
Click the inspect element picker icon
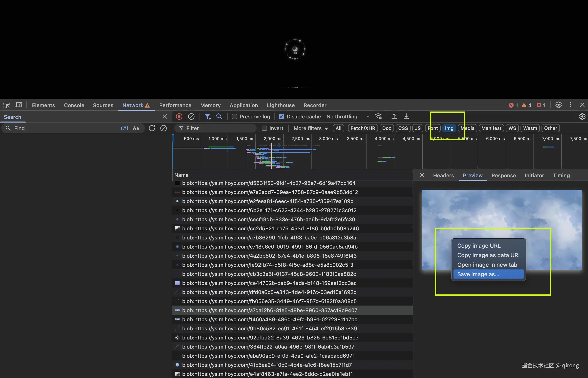coord(7,105)
